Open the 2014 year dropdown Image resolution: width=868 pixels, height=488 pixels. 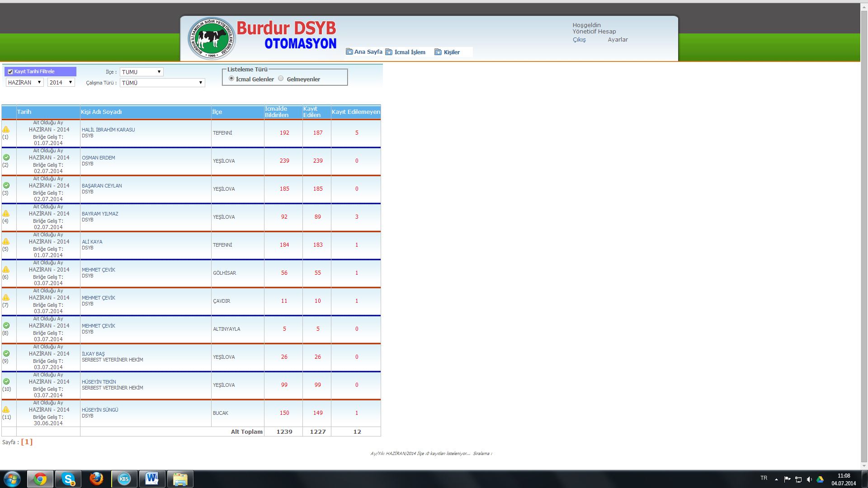pyautogui.click(x=61, y=82)
